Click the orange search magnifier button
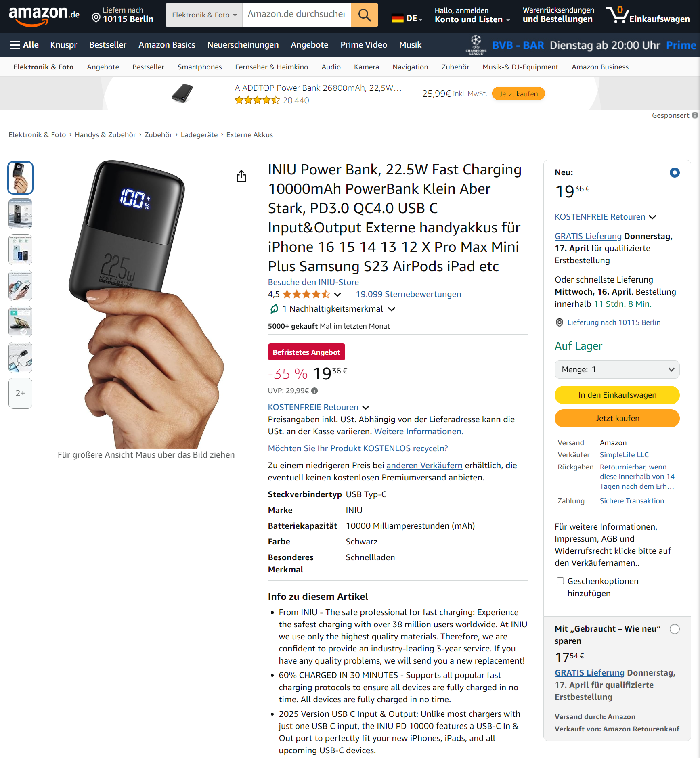The width and height of the screenshot is (700, 758). pyautogui.click(x=365, y=15)
